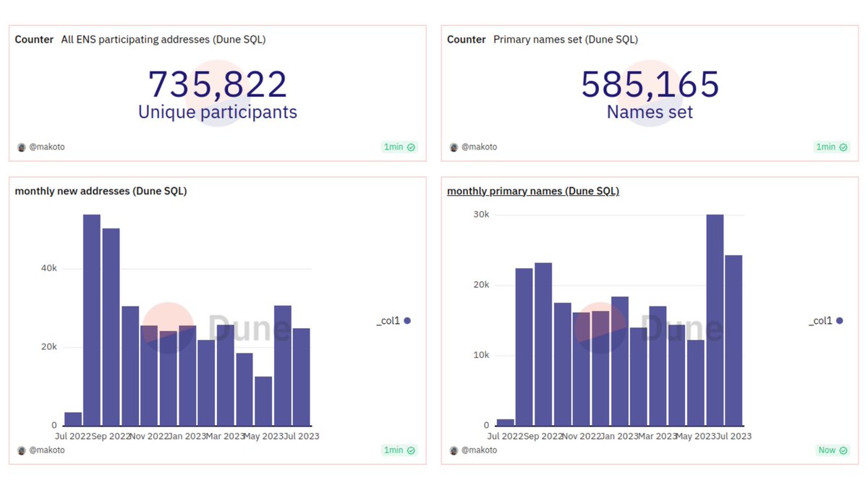This screenshot has width=868, height=488.
Task: Click the 735,822 counter value
Action: [x=218, y=85]
